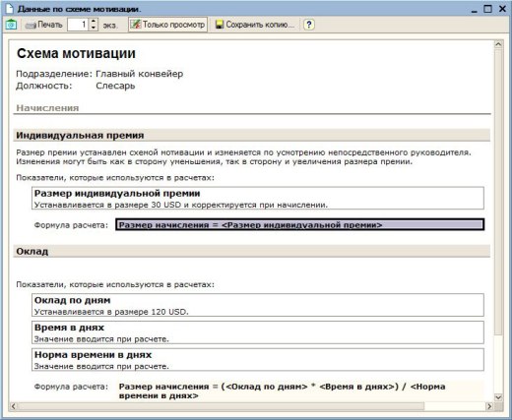The width and height of the screenshot is (512, 420).
Task: Click the copies count input field
Action: (78, 25)
